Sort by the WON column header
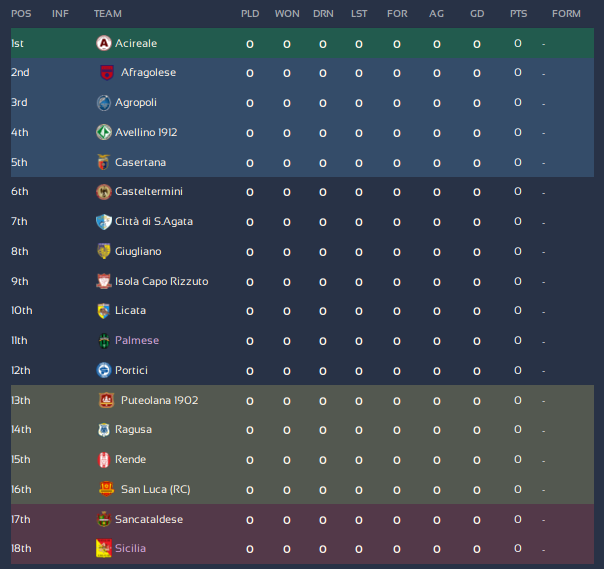This screenshot has height=569, width=604. (287, 14)
